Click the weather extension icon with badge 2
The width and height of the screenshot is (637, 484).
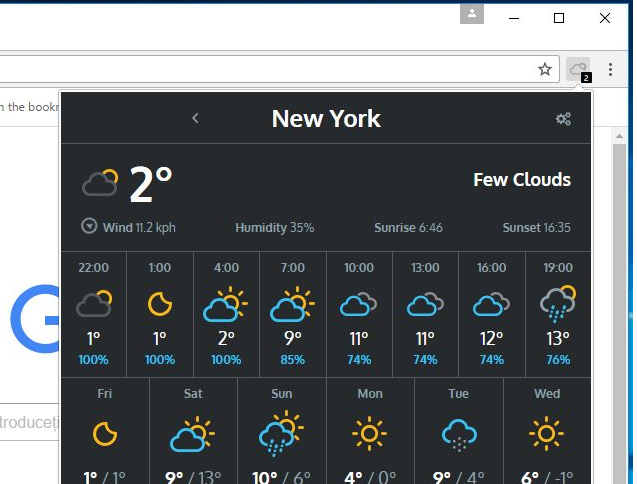[578, 70]
